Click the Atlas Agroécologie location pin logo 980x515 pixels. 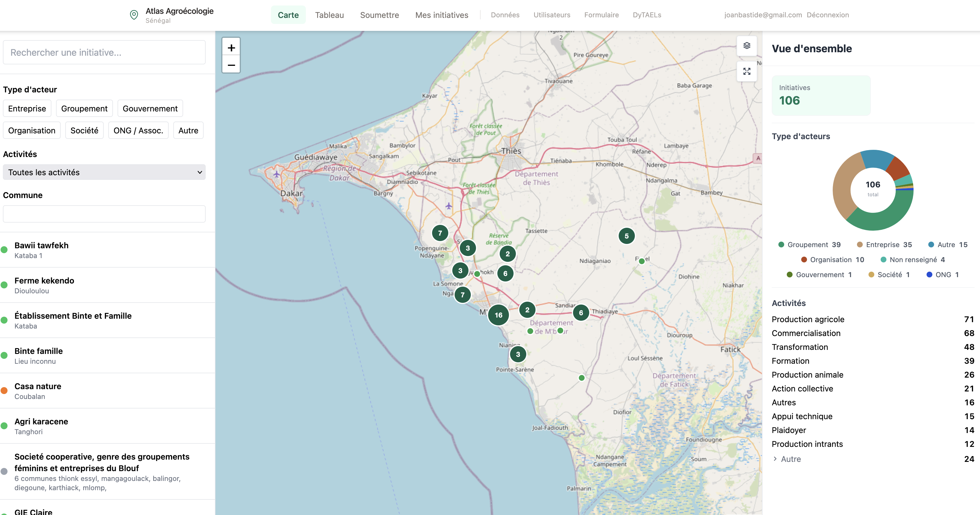point(134,14)
